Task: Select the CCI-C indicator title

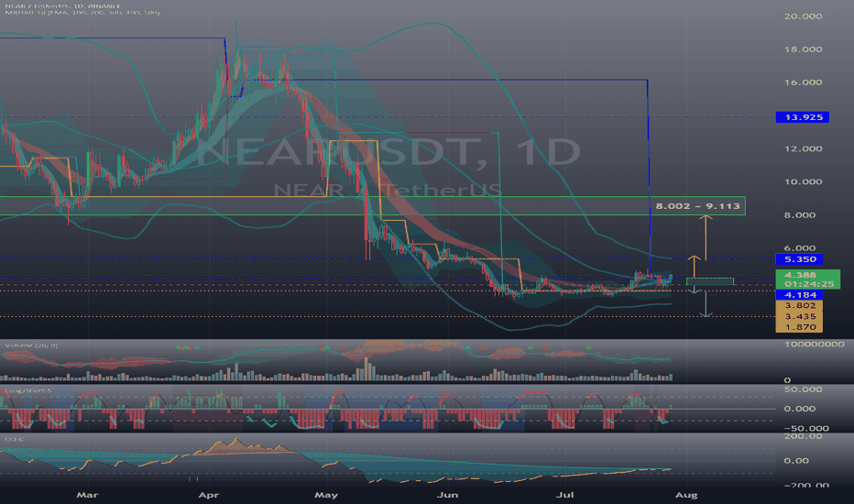Action: pos(14,439)
